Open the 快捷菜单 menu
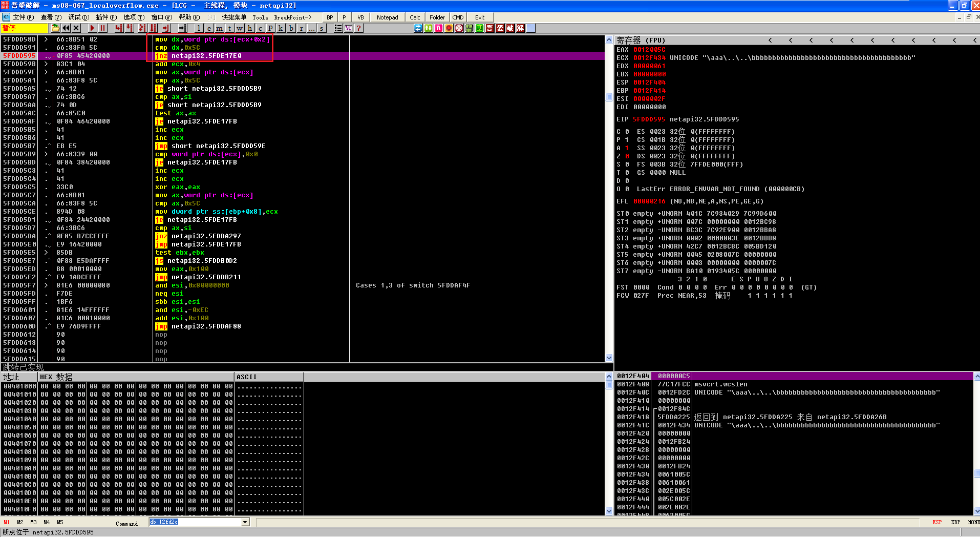The width and height of the screenshot is (980, 537). pos(234,17)
